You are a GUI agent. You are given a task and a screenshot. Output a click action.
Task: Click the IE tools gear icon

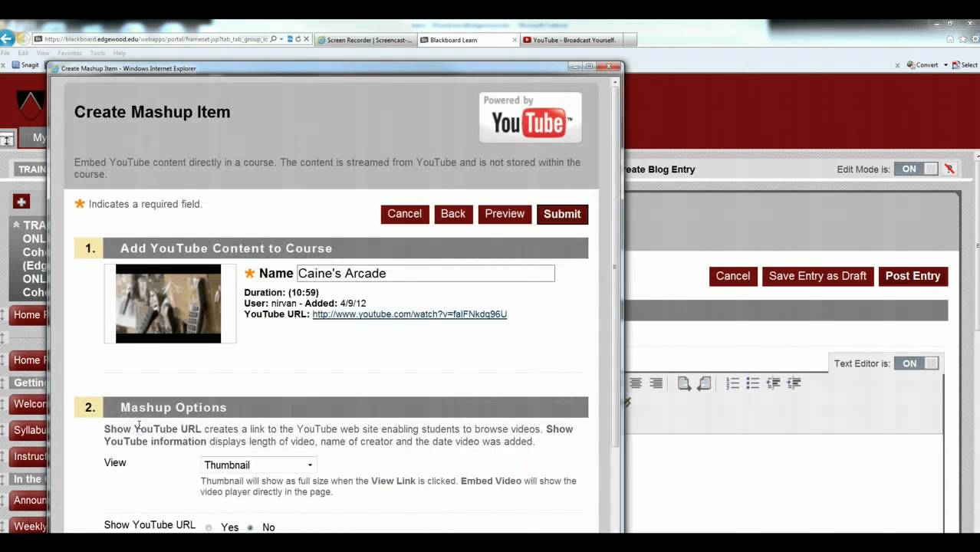coord(974,39)
